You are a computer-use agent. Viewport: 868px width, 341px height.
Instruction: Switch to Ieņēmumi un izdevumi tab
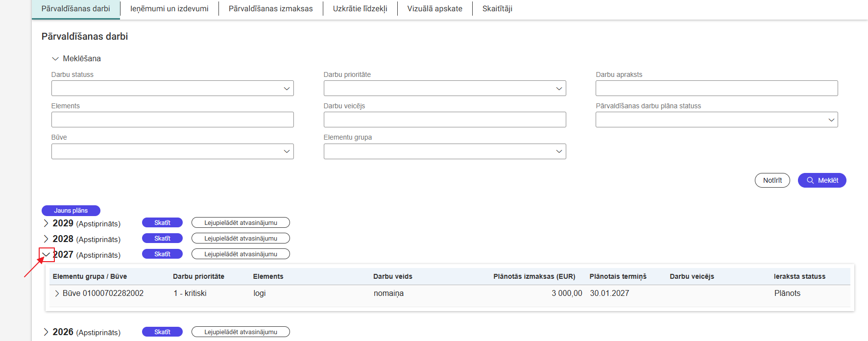tap(169, 9)
